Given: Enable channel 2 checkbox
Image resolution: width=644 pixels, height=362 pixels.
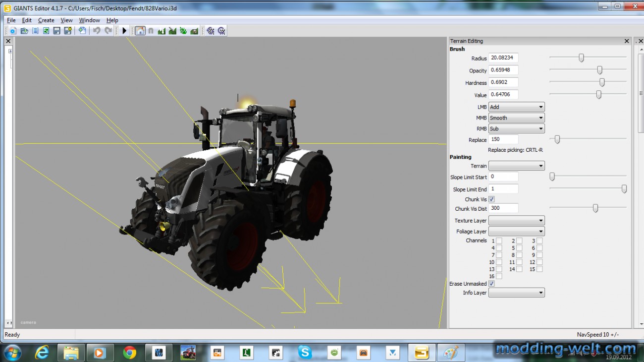Looking at the screenshot, I should 519,241.
